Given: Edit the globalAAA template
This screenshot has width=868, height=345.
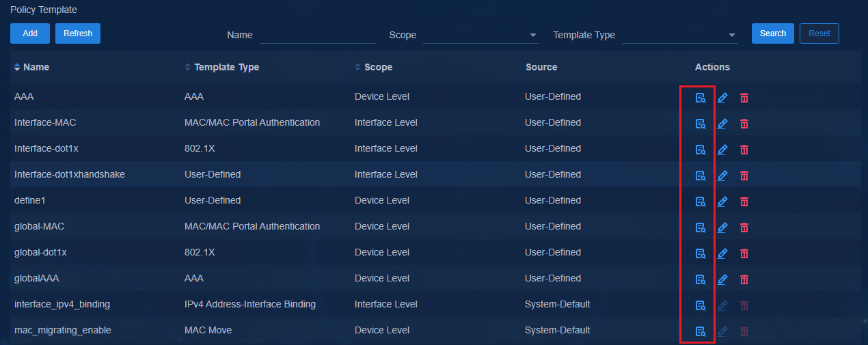Looking at the screenshot, I should 722,279.
